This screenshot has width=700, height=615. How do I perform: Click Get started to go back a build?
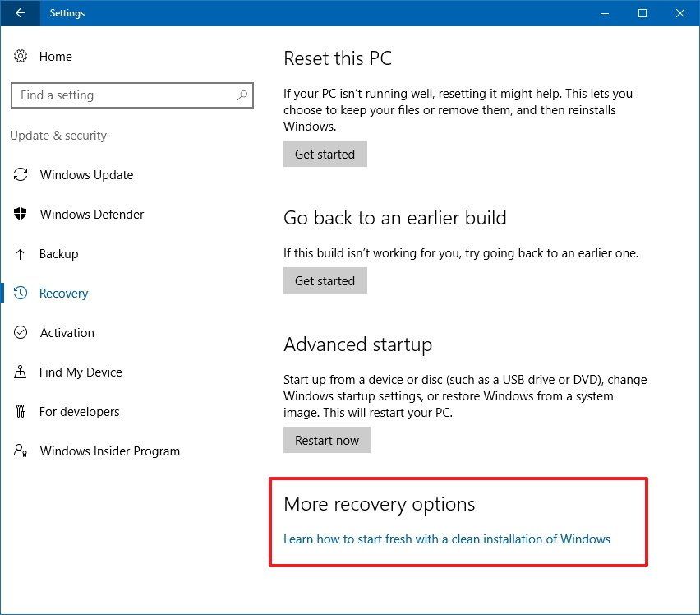(x=325, y=280)
